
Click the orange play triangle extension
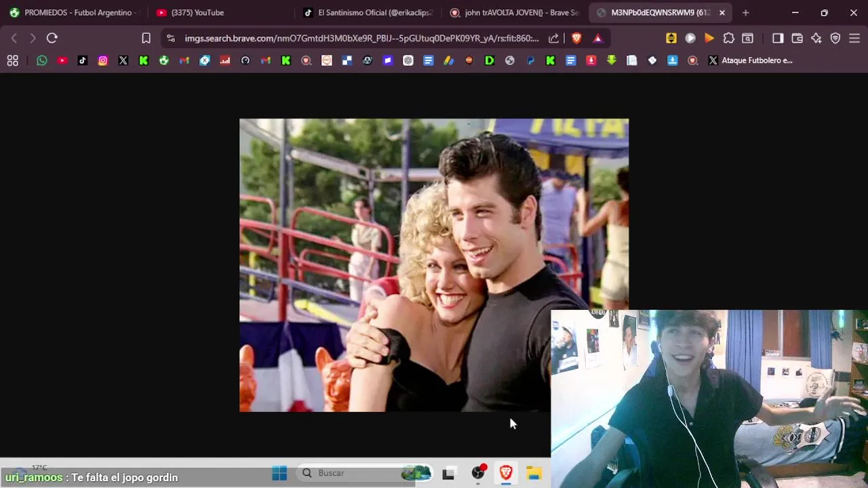[x=709, y=39]
